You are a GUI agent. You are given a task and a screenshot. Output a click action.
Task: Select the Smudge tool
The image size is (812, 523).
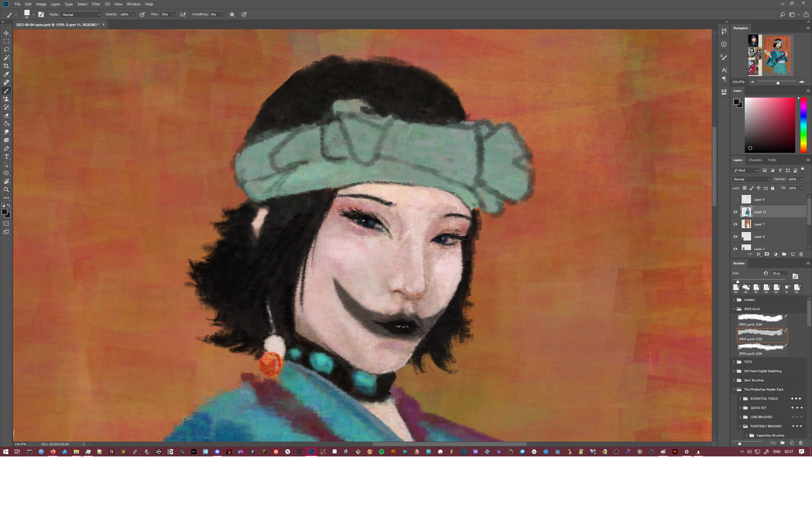click(6, 132)
